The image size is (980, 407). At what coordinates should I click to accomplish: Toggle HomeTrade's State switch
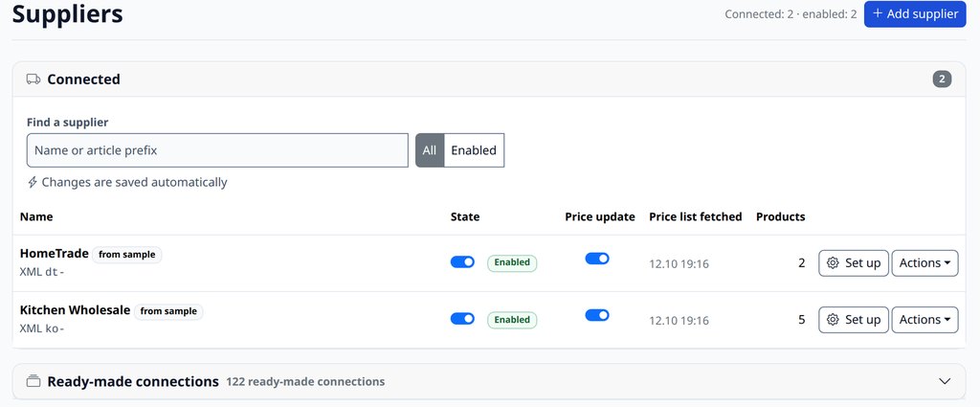pos(462,262)
